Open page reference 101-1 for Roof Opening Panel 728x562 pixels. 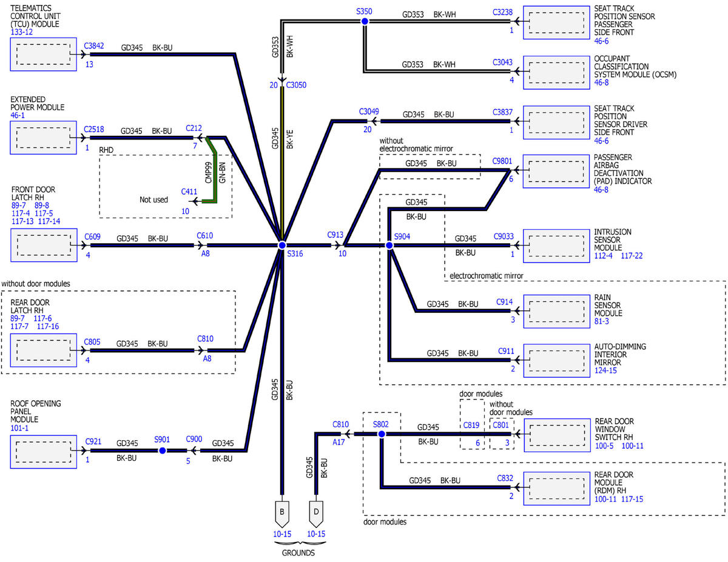(20, 427)
